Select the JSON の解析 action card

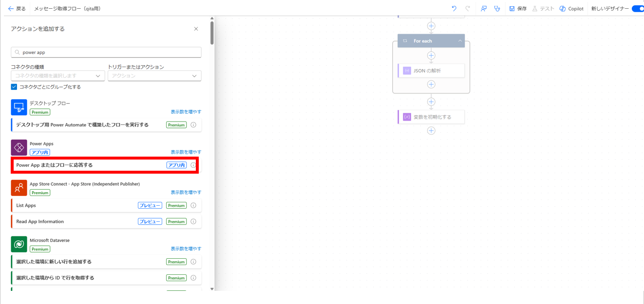pyautogui.click(x=431, y=71)
